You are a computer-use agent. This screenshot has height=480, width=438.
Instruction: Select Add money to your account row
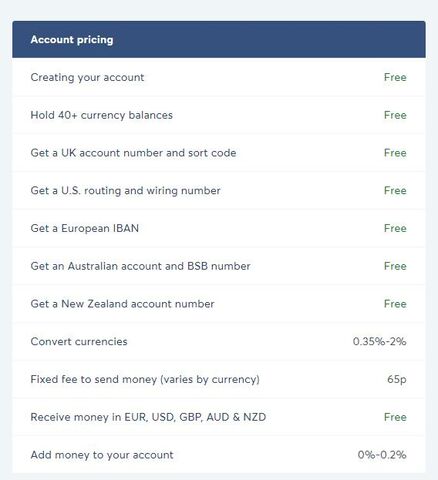(x=219, y=455)
